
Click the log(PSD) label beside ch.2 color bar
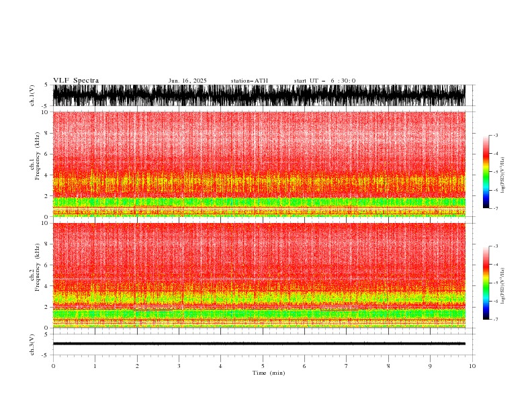503,286
